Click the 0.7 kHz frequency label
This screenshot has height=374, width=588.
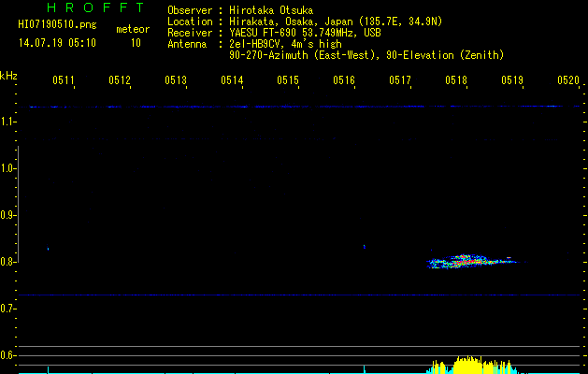click(x=7, y=309)
